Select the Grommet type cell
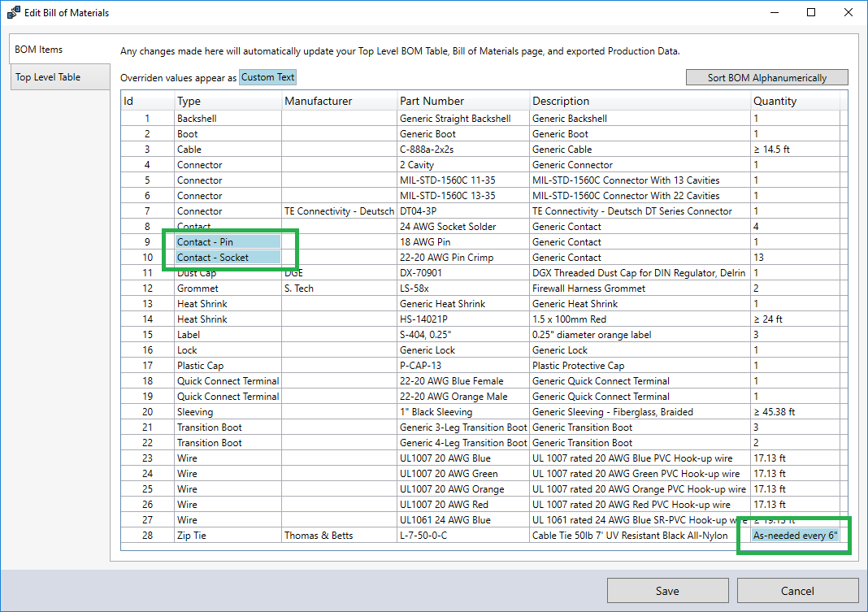 (x=228, y=289)
